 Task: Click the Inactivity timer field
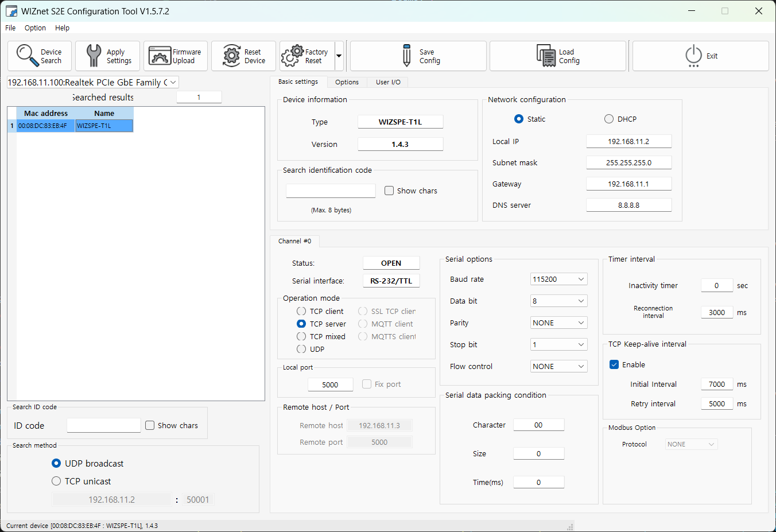716,285
